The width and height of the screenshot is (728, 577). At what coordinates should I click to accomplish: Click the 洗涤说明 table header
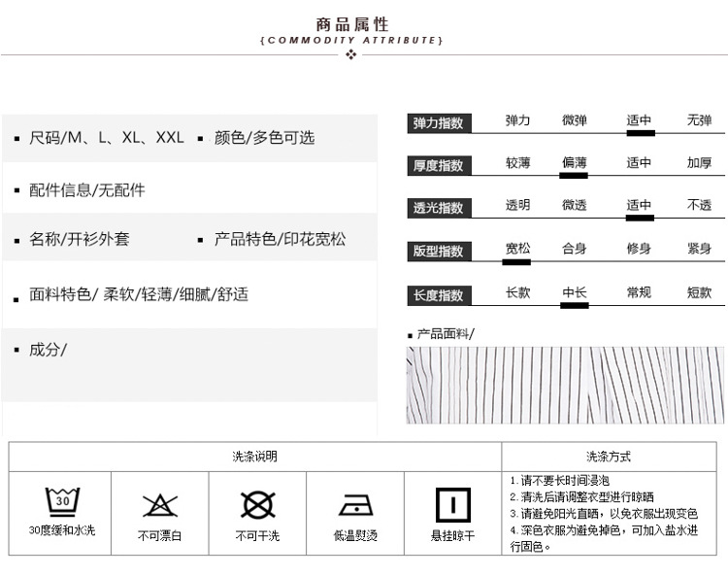254,457
